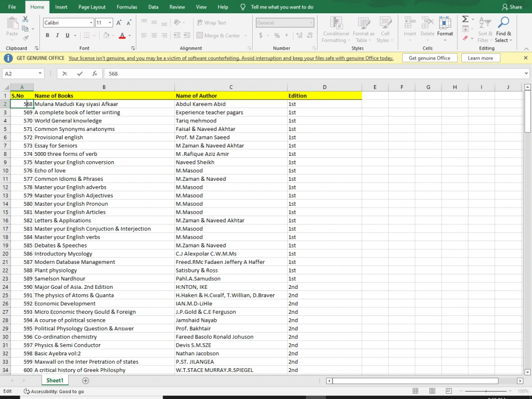Click the Borders icon
Screen dimensions: 532x399
point(87,35)
